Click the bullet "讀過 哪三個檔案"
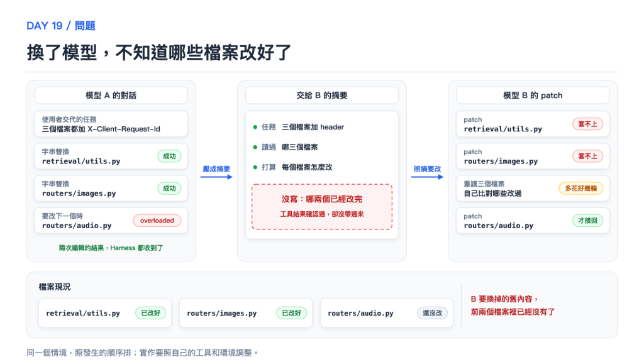The width and height of the screenshot is (644, 362). 286,147
